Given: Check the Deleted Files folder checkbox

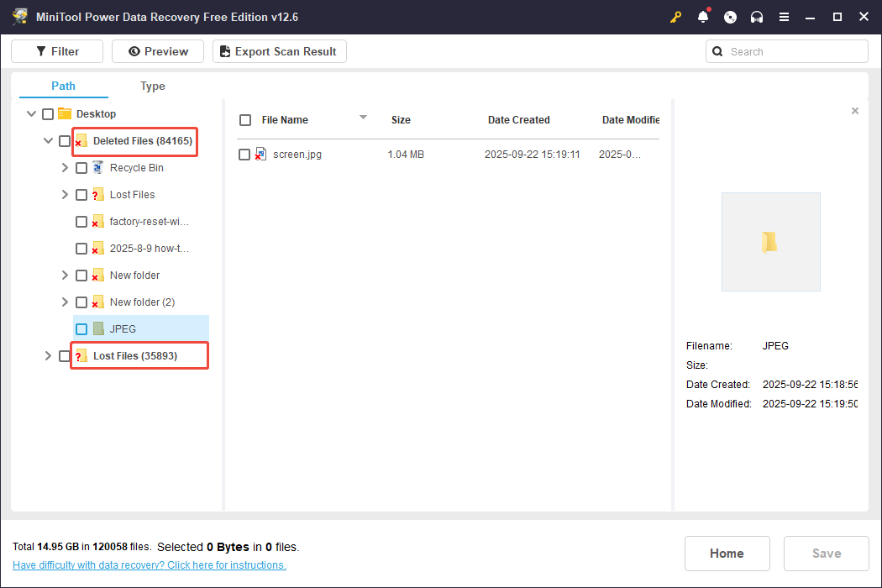Looking at the screenshot, I should point(65,140).
